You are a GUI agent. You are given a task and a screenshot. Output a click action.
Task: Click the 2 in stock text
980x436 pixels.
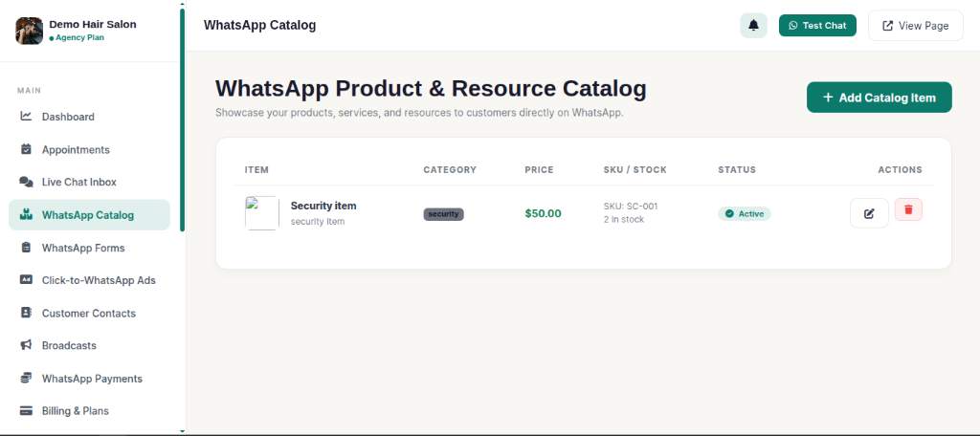coord(624,219)
